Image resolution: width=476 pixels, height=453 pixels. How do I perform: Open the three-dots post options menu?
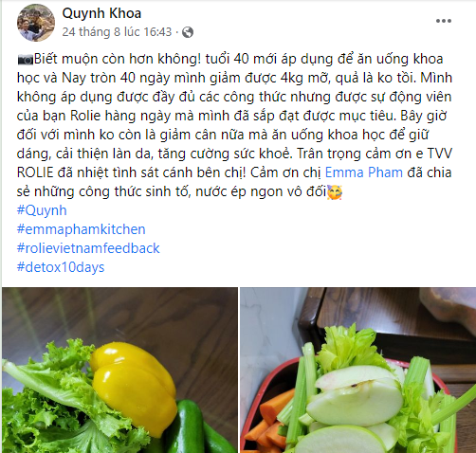coord(444,21)
